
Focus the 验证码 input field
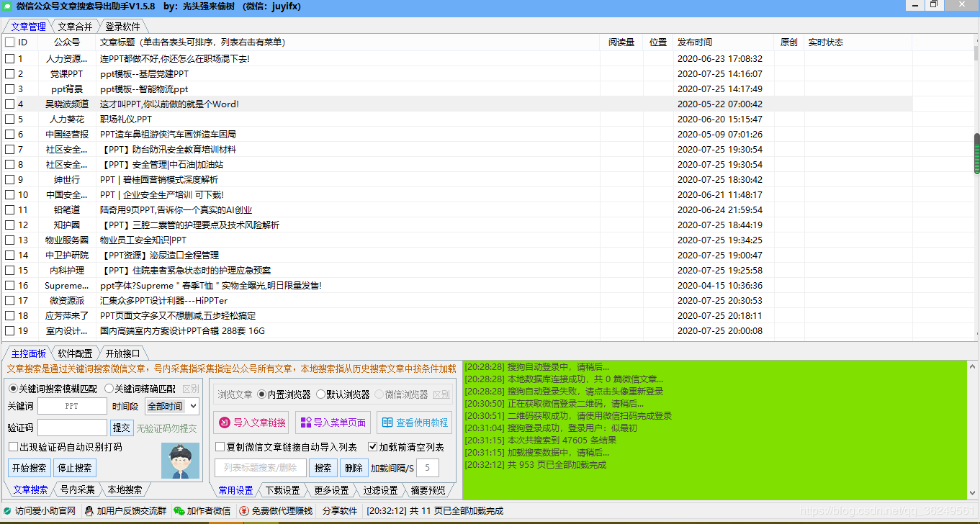click(x=71, y=428)
